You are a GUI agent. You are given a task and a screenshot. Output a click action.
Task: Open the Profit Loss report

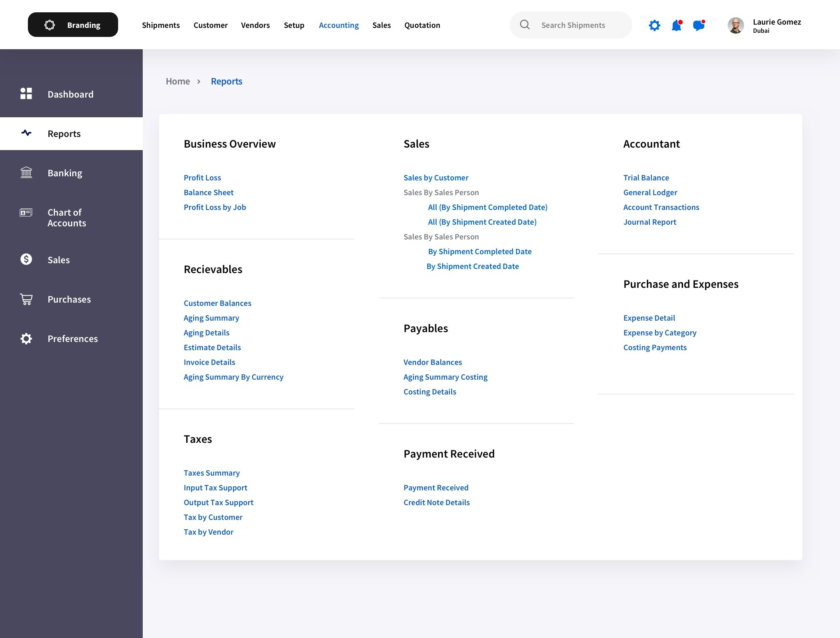[202, 177]
